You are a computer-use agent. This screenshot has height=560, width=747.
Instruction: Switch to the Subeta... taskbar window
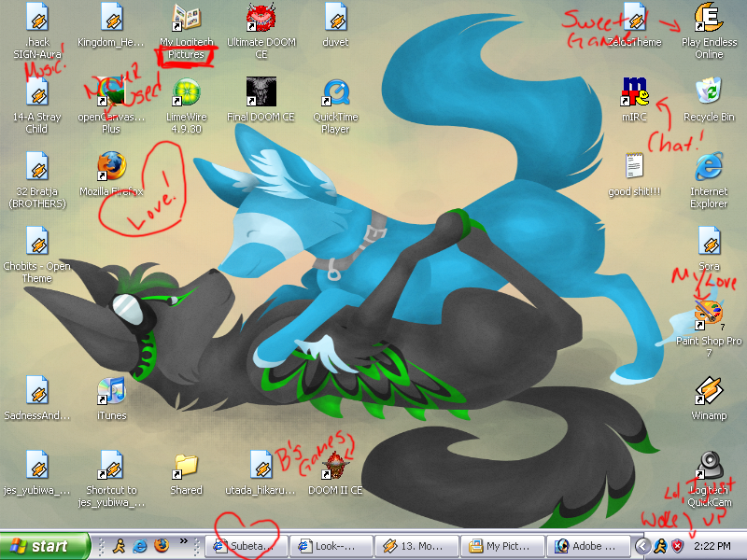pyautogui.click(x=247, y=546)
